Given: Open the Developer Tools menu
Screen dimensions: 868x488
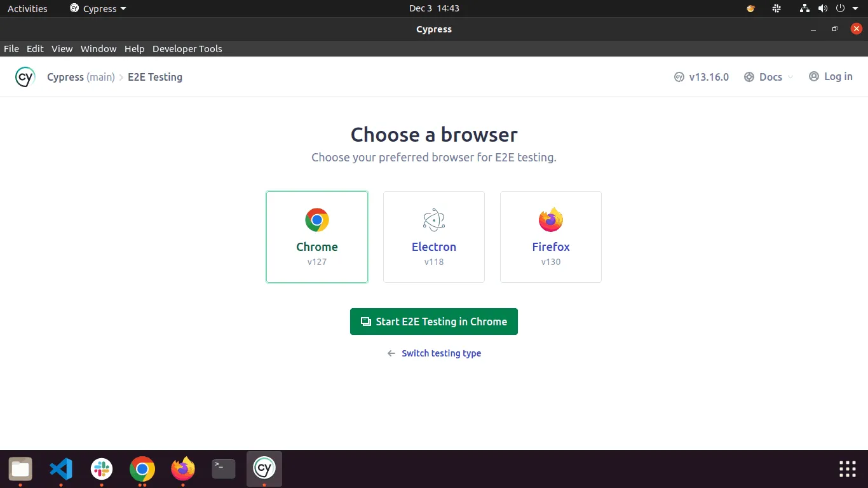Looking at the screenshot, I should (x=187, y=49).
